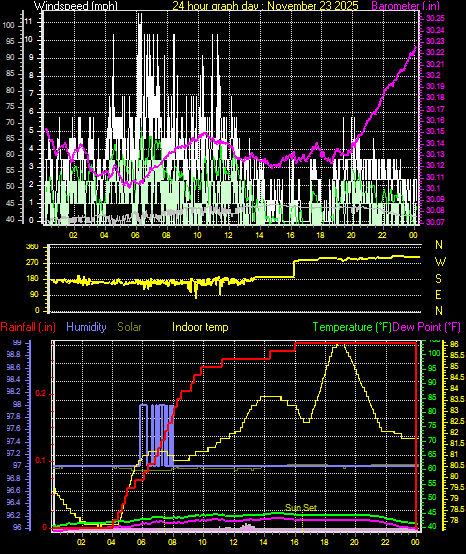Select the Indoor temp legend label
466x554 pixels.
point(200,327)
